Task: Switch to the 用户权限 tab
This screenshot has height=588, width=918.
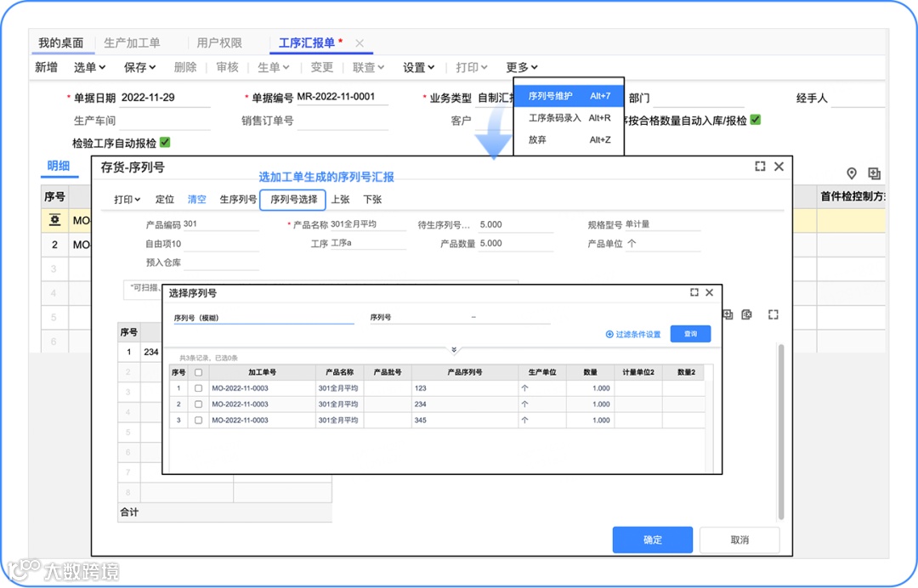Action: (219, 42)
